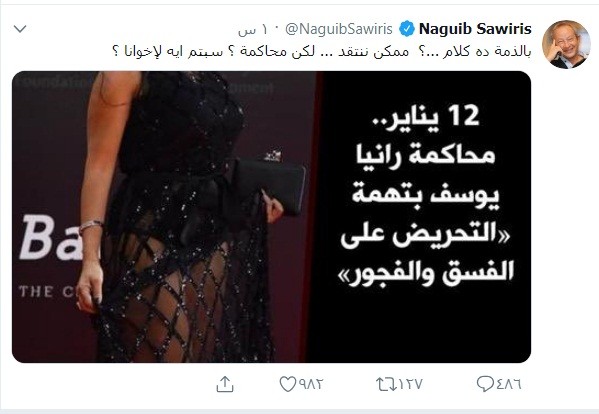Open the tweet options chevron menu
Image resolution: width=599 pixels, height=414 pixels.
[20, 29]
